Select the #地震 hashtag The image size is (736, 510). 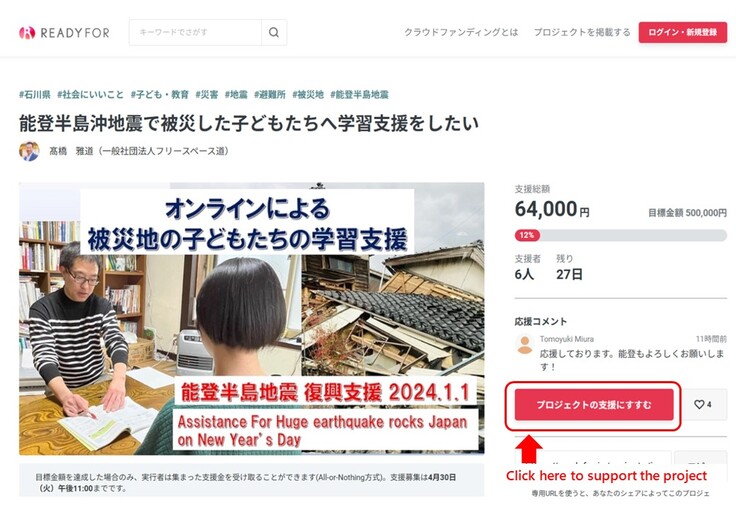pyautogui.click(x=236, y=94)
